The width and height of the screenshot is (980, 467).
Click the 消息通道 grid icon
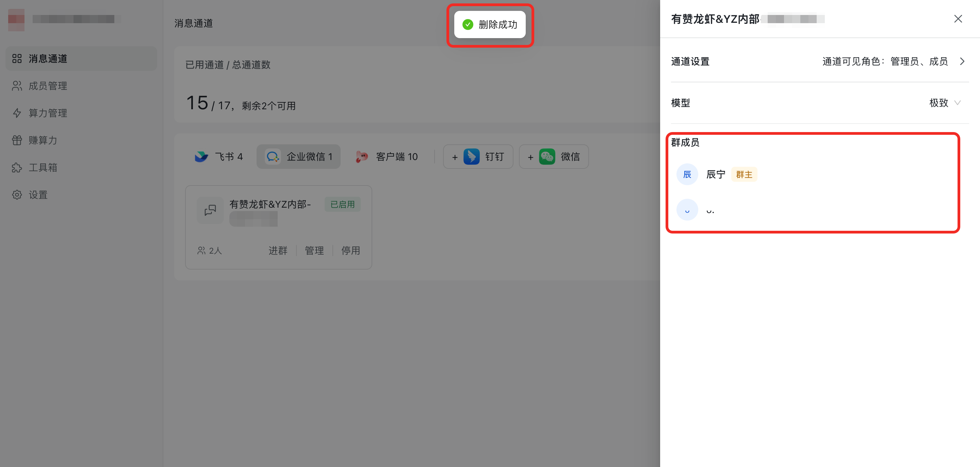(x=17, y=59)
